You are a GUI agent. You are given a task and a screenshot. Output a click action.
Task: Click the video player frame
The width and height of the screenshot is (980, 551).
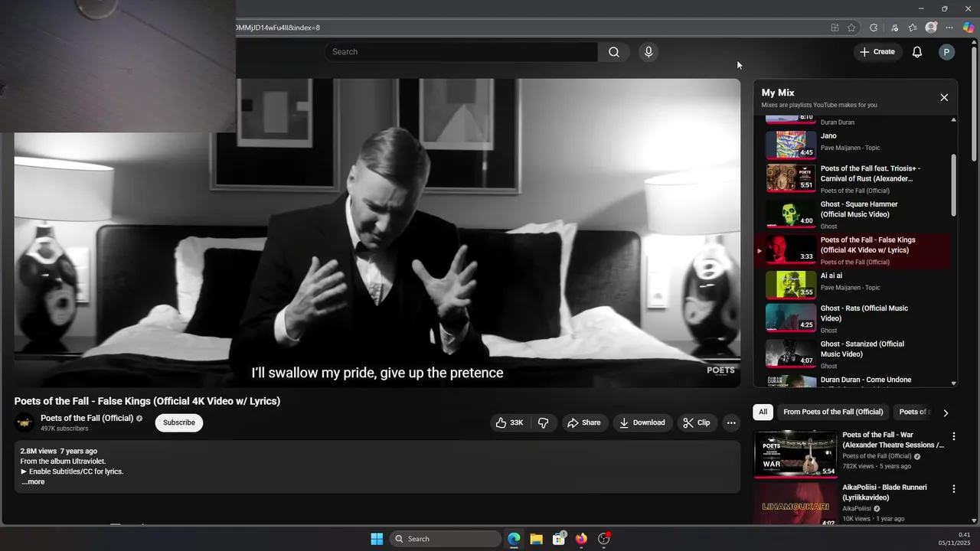pos(377,233)
